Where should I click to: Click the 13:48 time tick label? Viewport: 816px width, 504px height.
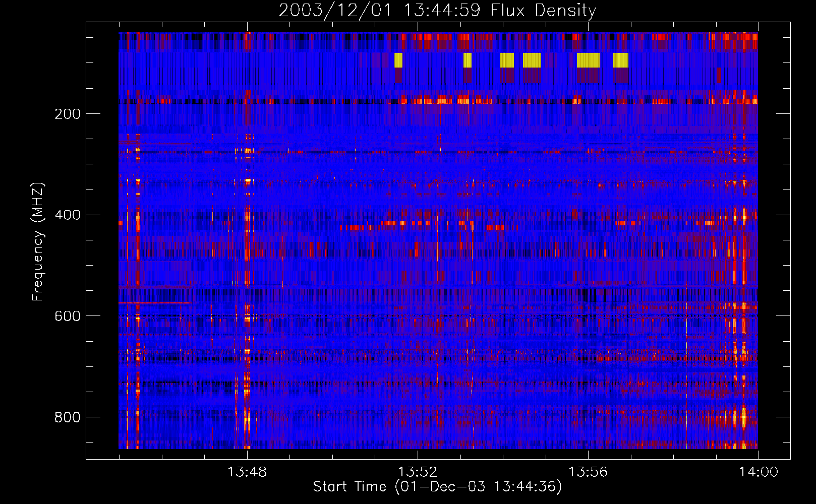(x=247, y=472)
